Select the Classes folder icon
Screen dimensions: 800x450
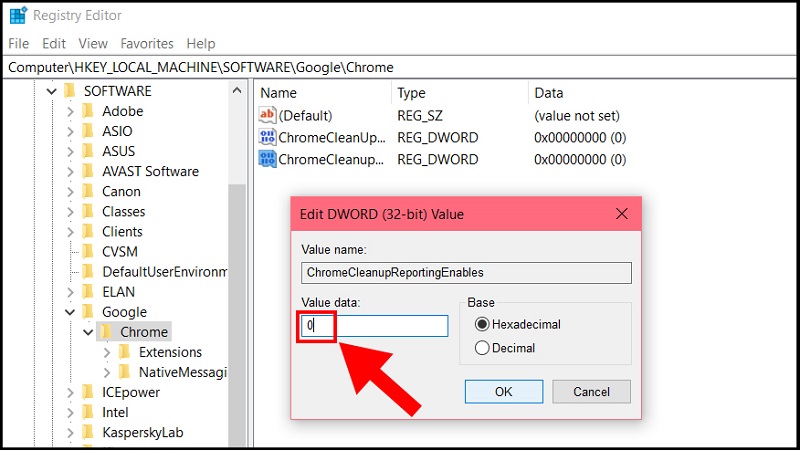(88, 211)
